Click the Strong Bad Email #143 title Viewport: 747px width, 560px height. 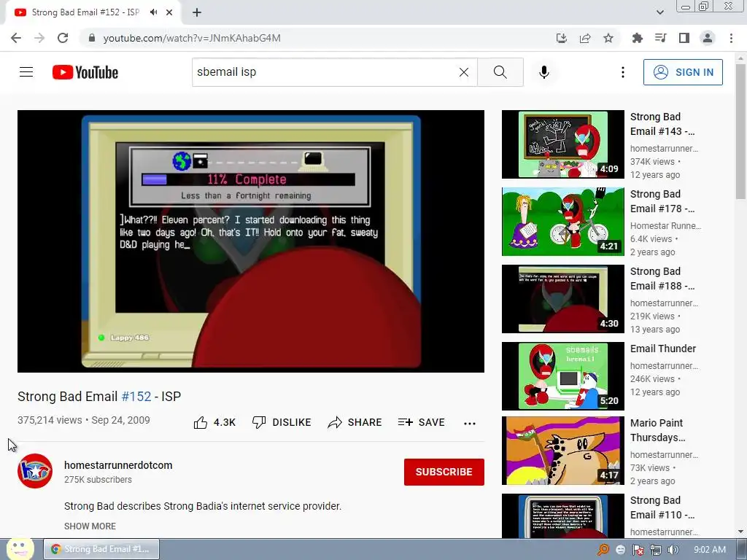coord(662,124)
